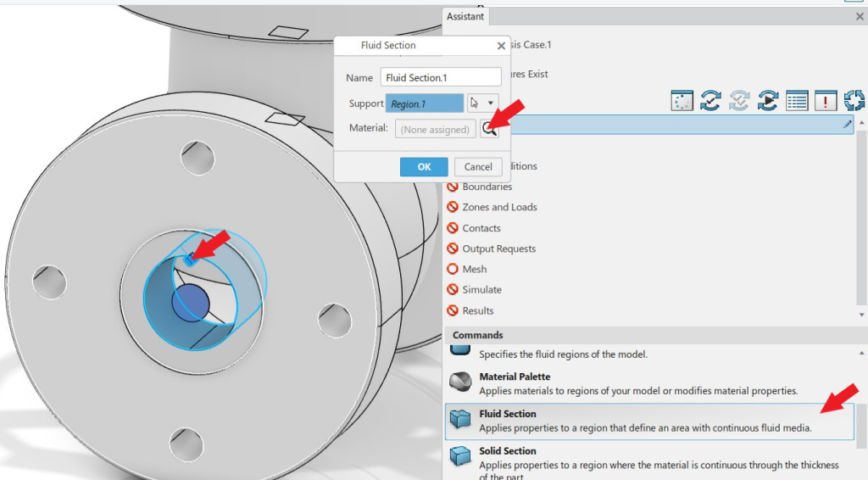Pick the left bolt hole on flange
Viewport: 868px width, 480px height.
point(49,282)
